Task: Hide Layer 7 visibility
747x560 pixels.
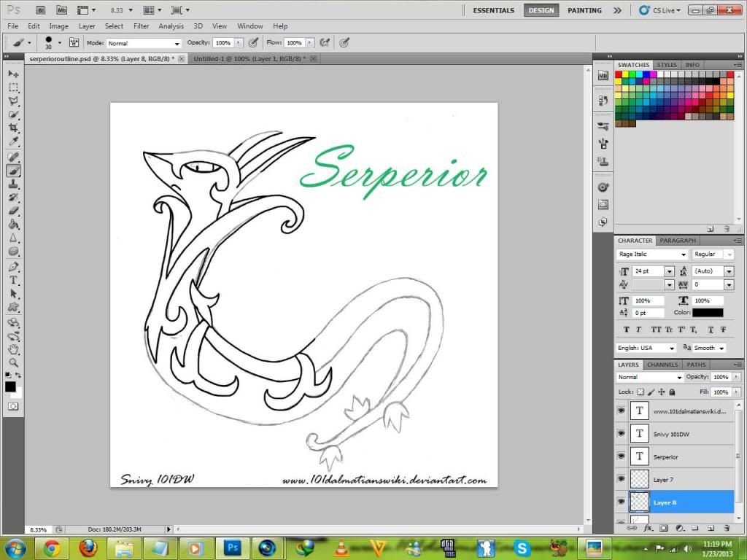Action: point(621,479)
